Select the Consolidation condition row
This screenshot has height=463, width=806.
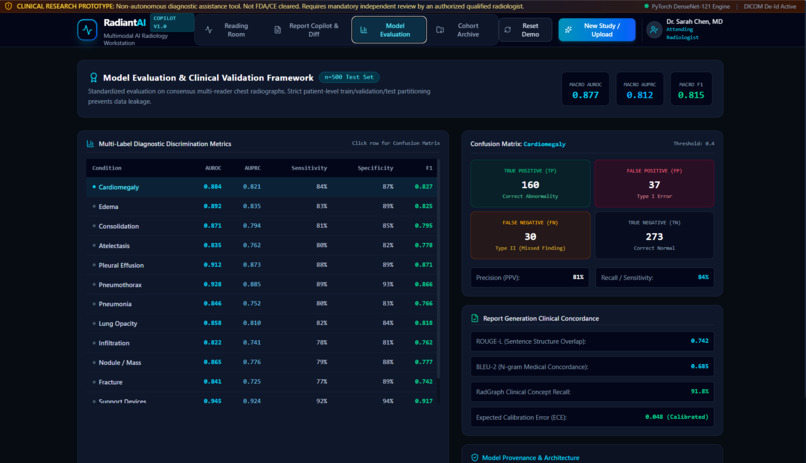click(261, 226)
